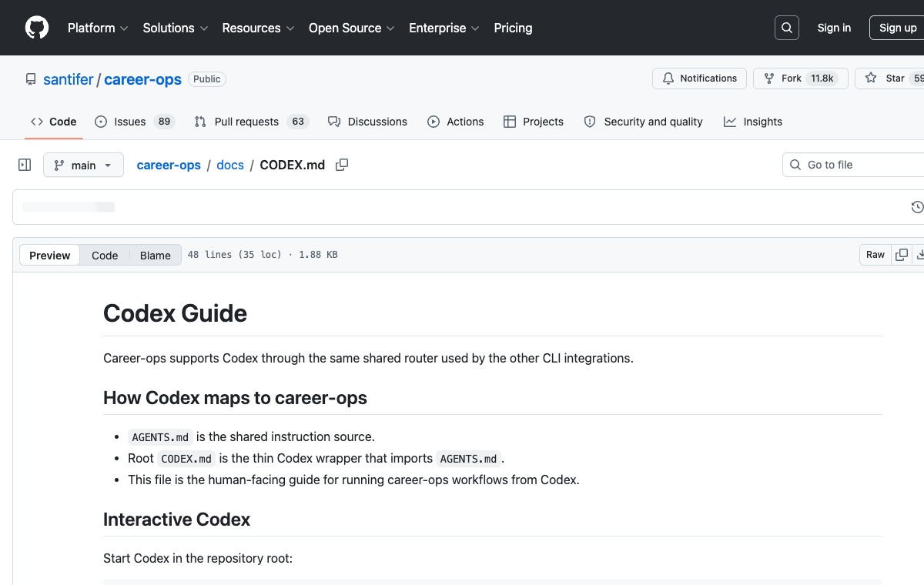The height and width of the screenshot is (585, 924).
Task: Switch to the Issues tab
Action: click(135, 122)
